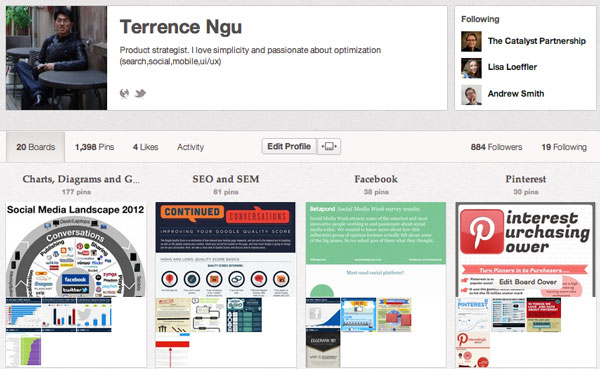The height and width of the screenshot is (369, 600).
Task: Open the Facebook board title
Action: 376,179
